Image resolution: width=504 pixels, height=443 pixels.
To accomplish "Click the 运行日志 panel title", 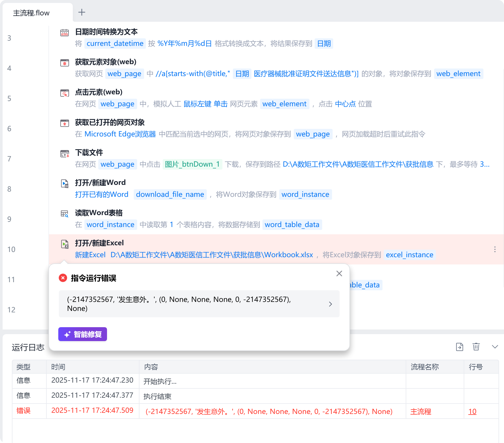I will pos(28,347).
